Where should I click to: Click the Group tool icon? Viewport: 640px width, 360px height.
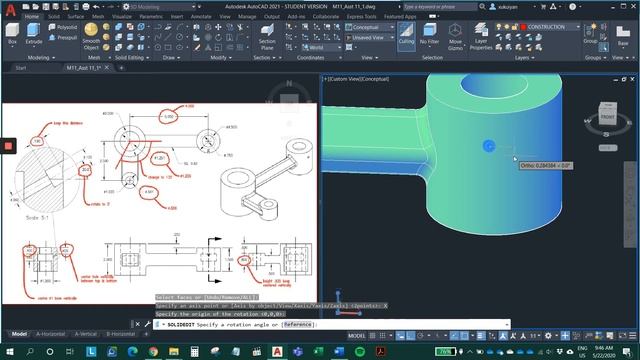point(590,33)
